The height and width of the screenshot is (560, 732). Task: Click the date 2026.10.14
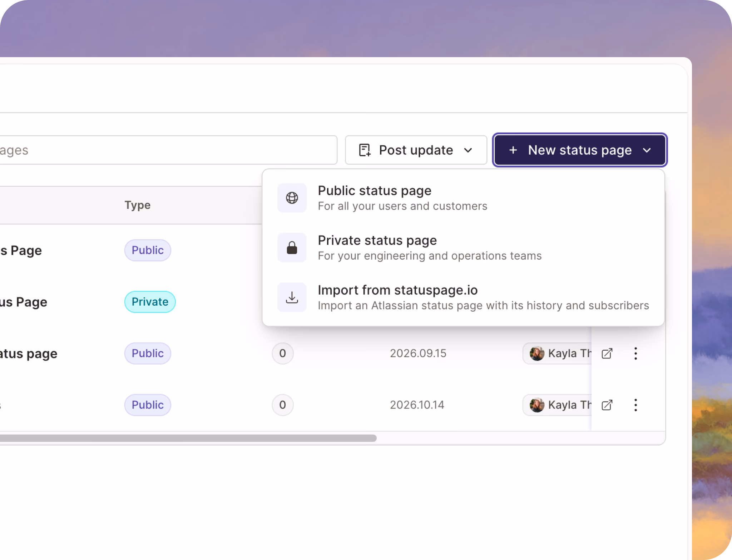pos(417,405)
